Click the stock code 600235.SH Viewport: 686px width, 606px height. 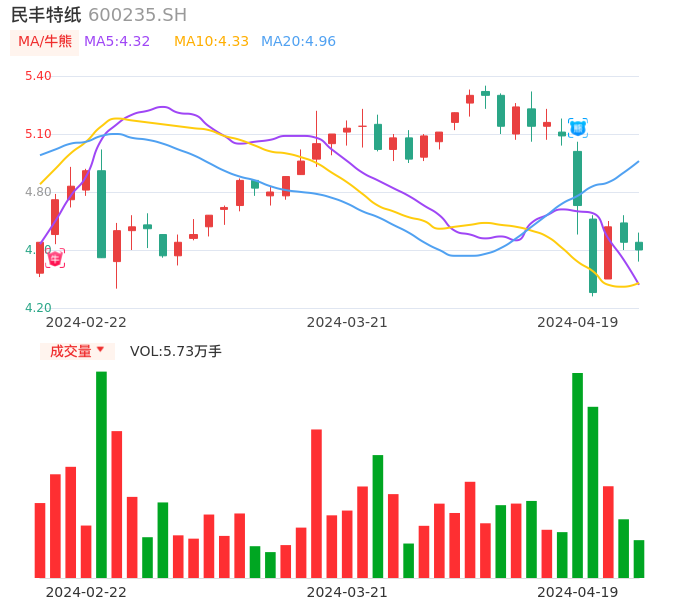[137, 15]
